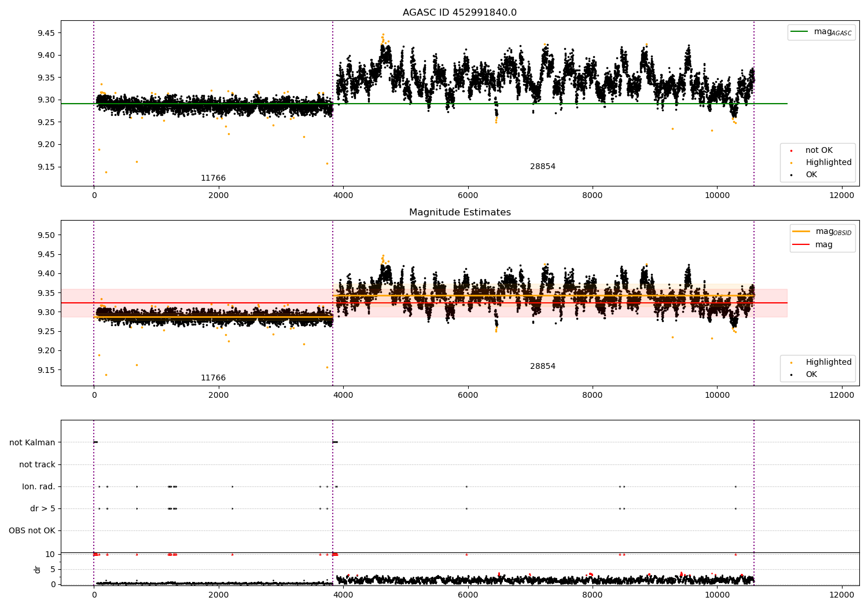Screen dimensions: 868x608
Task: Click x-tick '12000' under AGASC ID plot
Action: 841,196
